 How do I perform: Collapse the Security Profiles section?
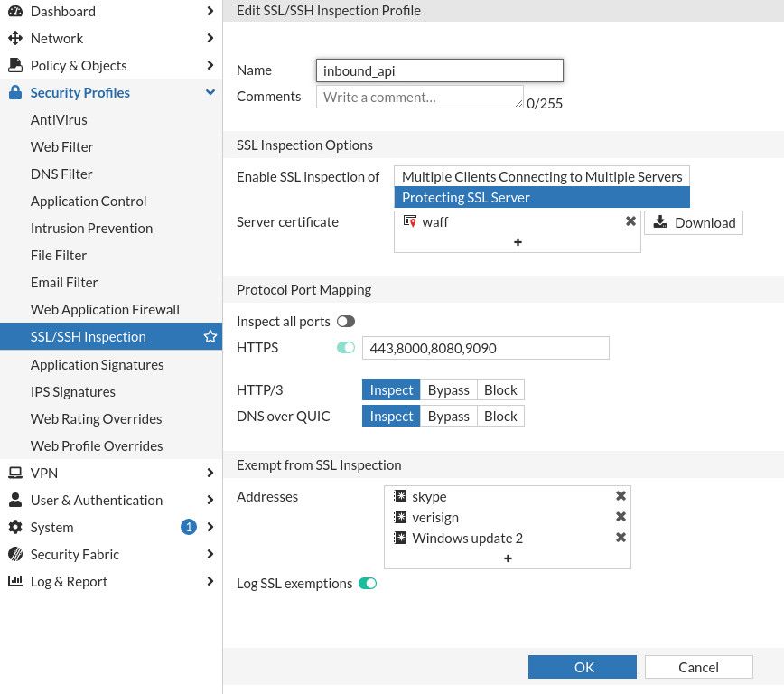click(210, 92)
